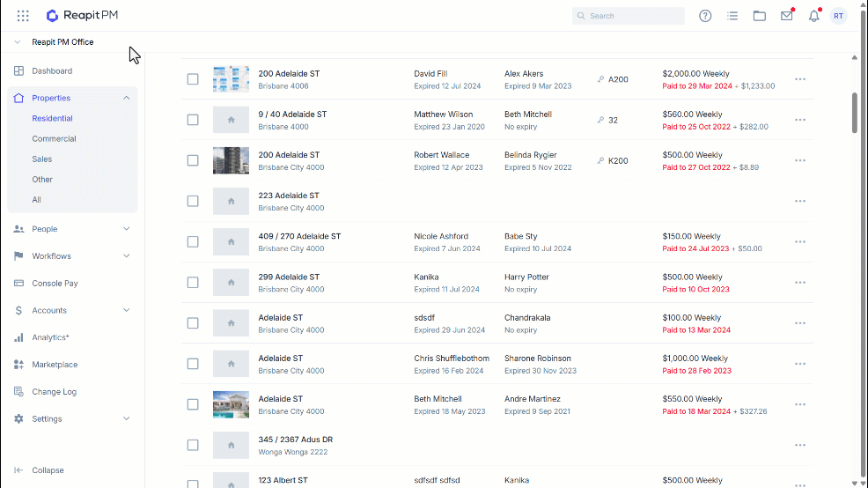Viewport: 868px width, 488px height.
Task: Go to Console Pay in the sidebar
Action: point(55,283)
